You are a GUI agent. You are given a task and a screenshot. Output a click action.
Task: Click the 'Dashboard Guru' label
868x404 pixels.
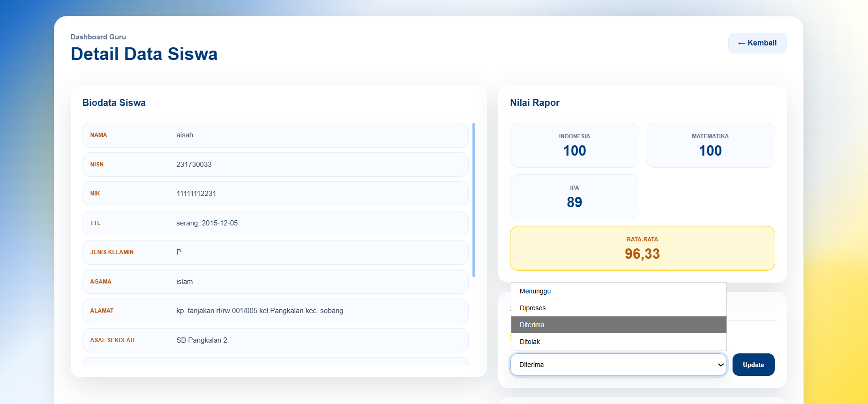click(98, 37)
